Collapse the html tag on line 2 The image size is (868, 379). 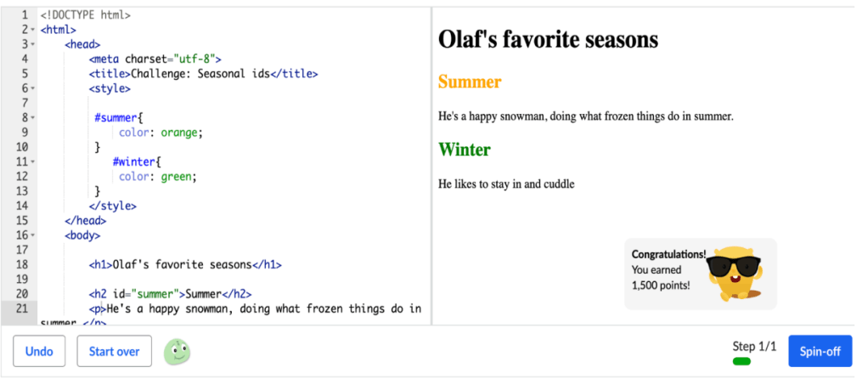coord(32,30)
